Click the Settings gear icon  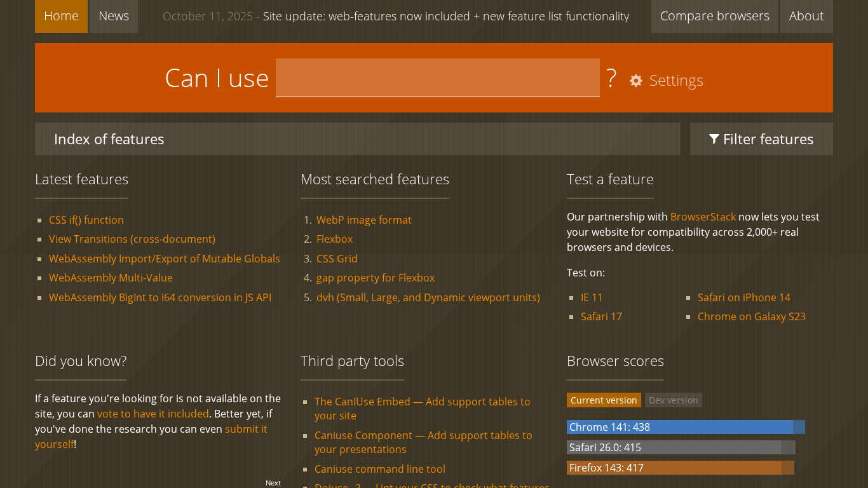click(x=636, y=81)
